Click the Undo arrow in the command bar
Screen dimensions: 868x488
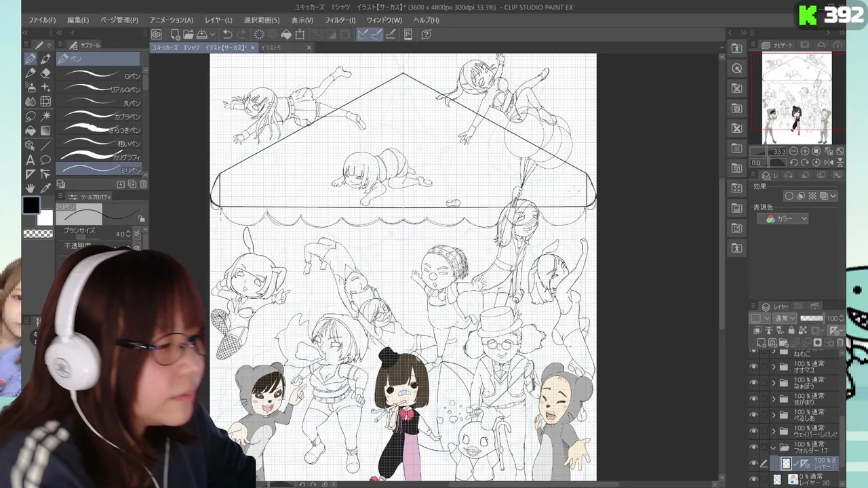(228, 35)
